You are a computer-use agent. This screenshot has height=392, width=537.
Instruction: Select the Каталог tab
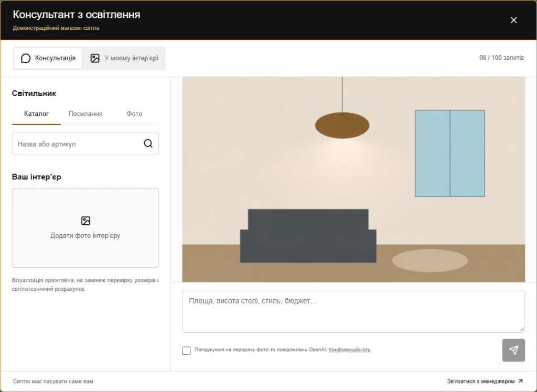tap(36, 114)
